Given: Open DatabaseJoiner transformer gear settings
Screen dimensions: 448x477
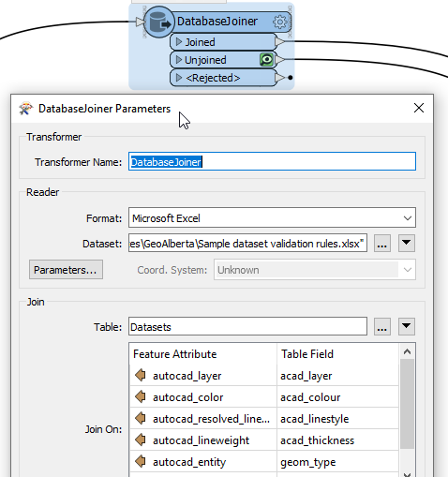Looking at the screenshot, I should [279, 22].
